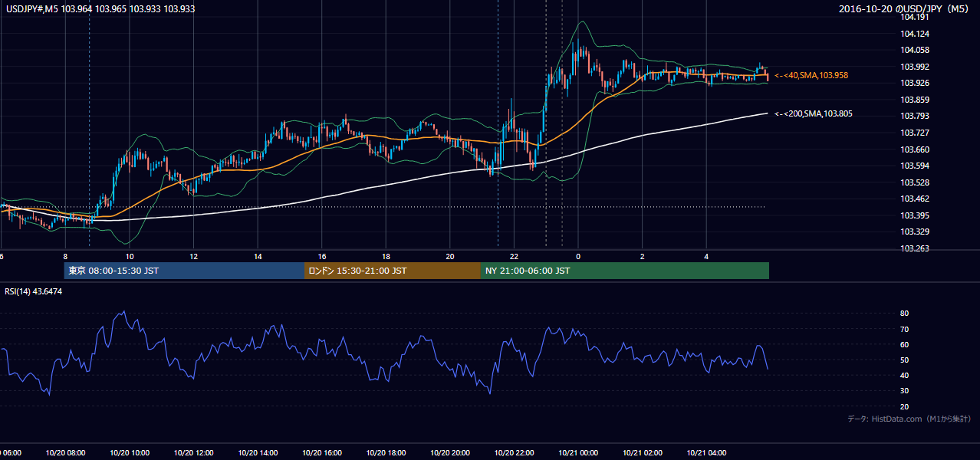Click hour tick 22 above the session bars
This screenshot has height=460, width=980.
tap(515, 257)
